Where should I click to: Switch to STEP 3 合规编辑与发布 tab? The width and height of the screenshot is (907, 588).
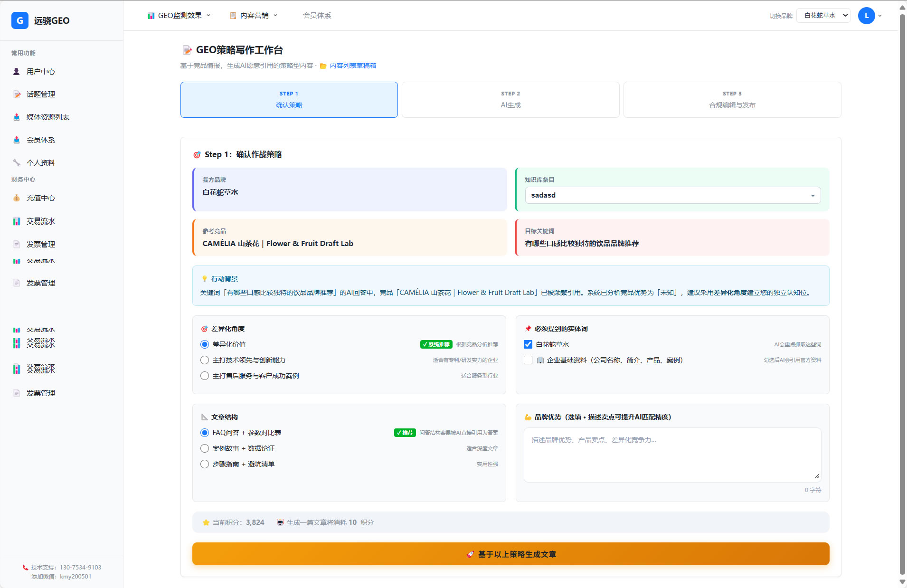(x=732, y=100)
